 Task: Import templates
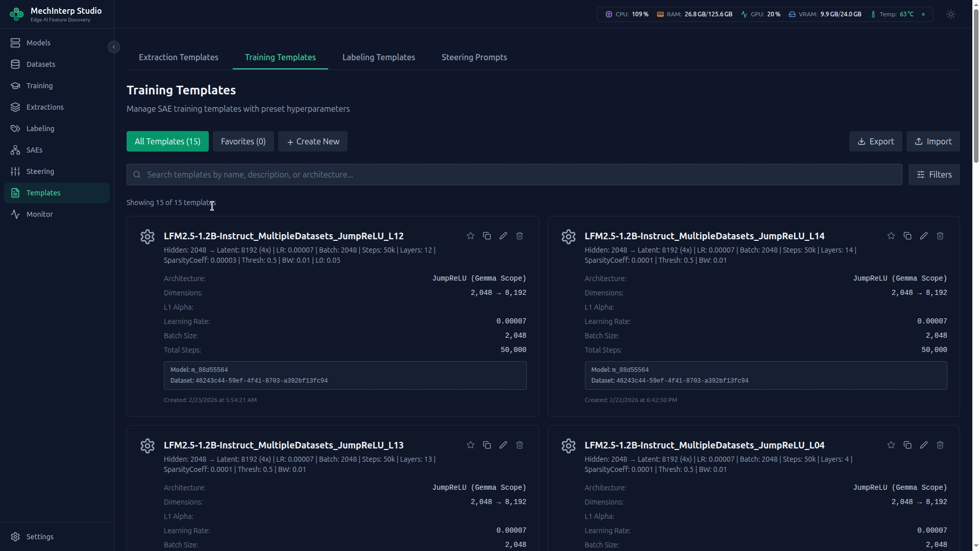tap(933, 141)
